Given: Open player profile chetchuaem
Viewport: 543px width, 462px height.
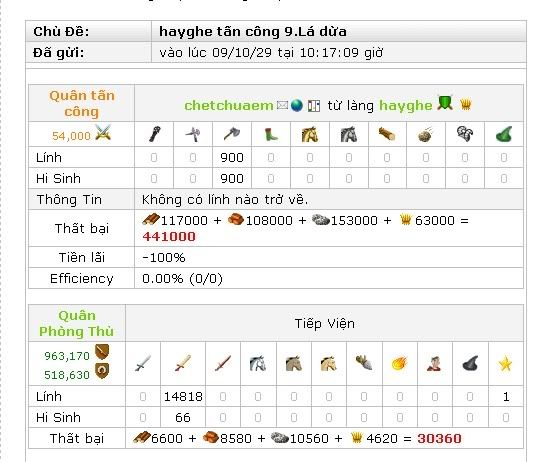Looking at the screenshot, I should [x=229, y=105].
